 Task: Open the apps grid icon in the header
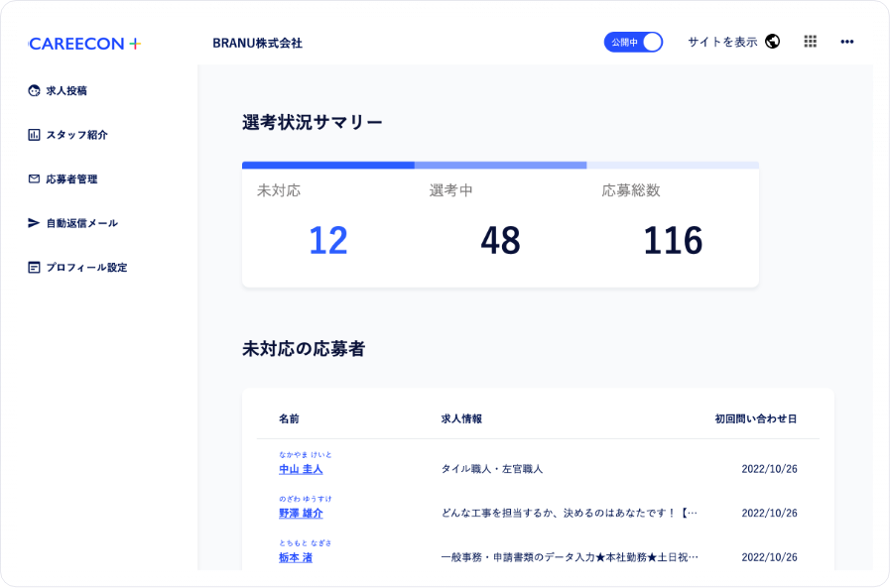point(809,41)
